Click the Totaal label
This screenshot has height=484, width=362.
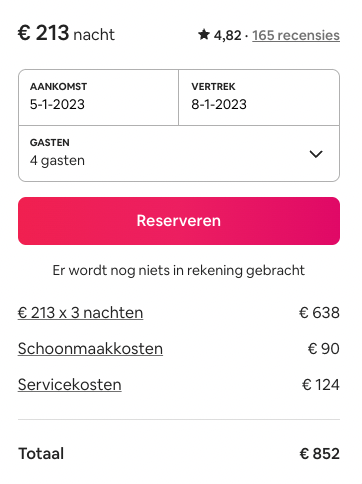pos(41,454)
